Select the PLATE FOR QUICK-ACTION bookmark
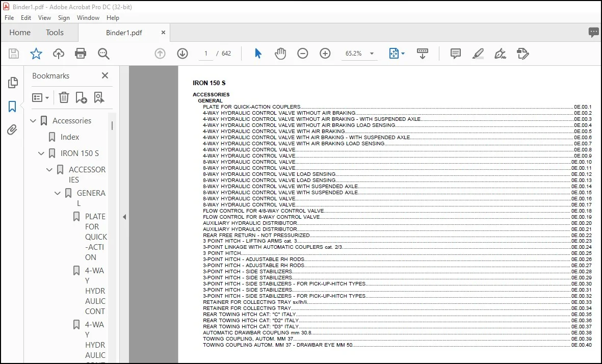The width and height of the screenshot is (602, 364). [x=96, y=237]
